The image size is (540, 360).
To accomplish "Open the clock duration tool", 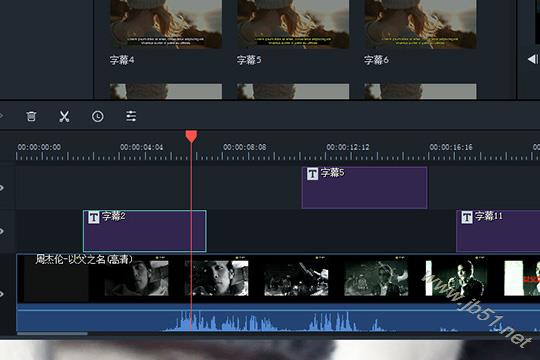I will coord(97,116).
